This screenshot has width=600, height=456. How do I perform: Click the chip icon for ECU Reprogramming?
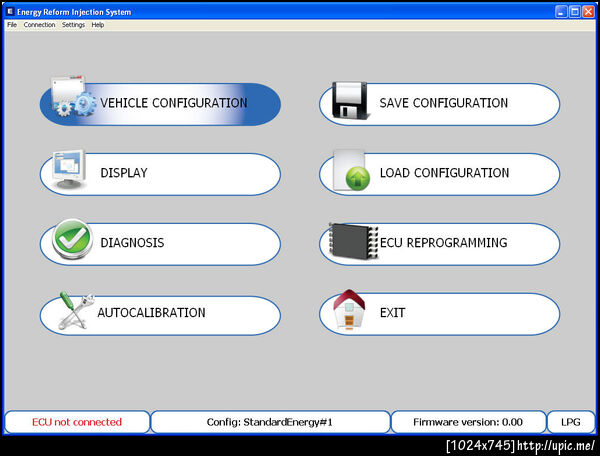(354, 241)
